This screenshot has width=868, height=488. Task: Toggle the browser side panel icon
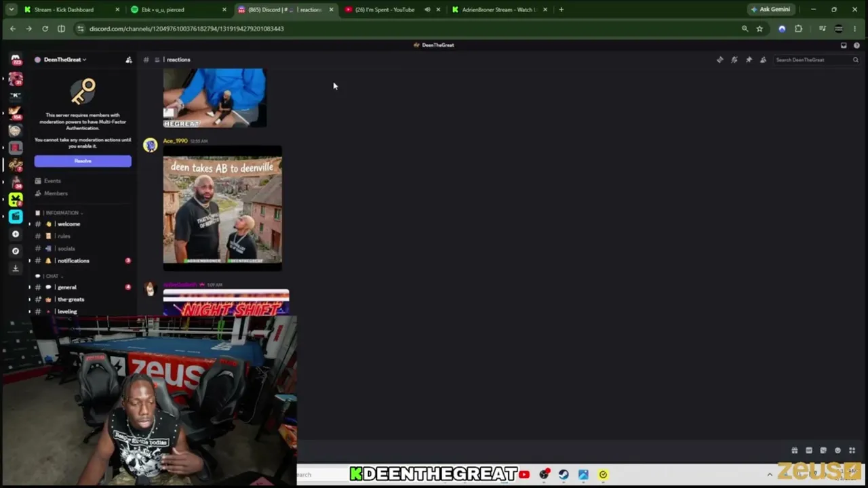61,28
